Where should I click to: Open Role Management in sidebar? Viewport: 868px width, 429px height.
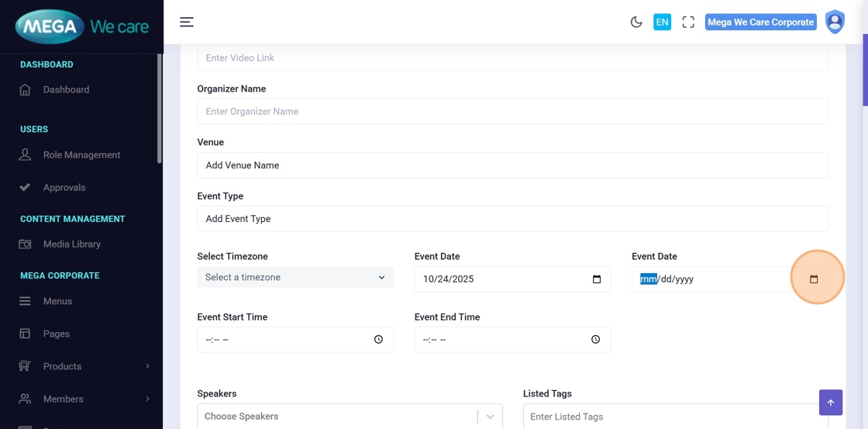tap(81, 155)
